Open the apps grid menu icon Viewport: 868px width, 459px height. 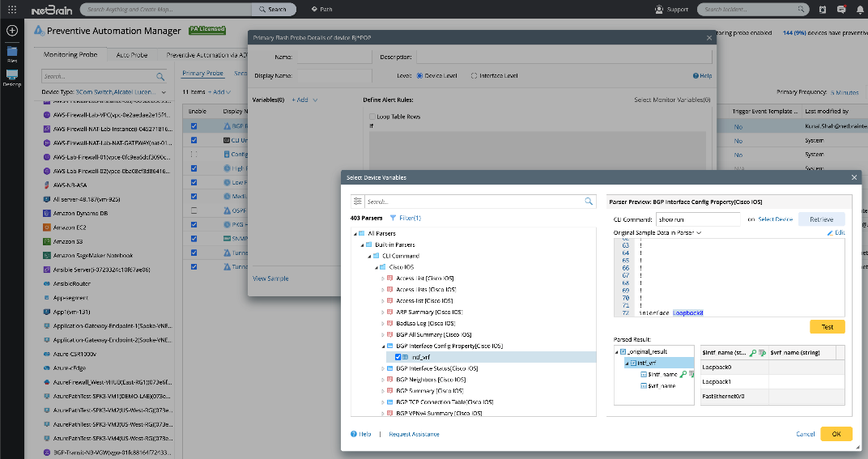coord(12,10)
